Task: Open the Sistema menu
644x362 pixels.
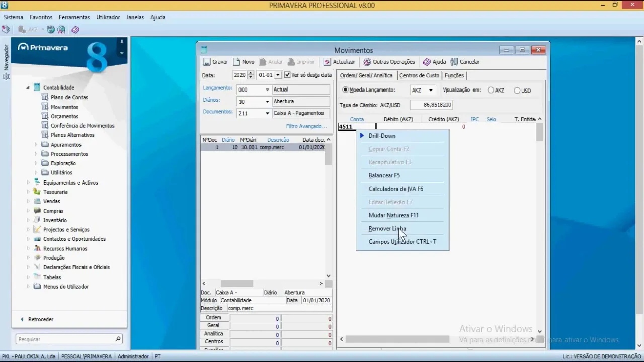Action: tap(14, 17)
